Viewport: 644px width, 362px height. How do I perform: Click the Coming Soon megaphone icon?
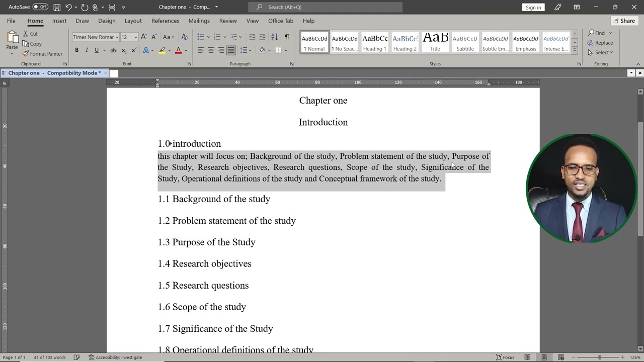557,7
